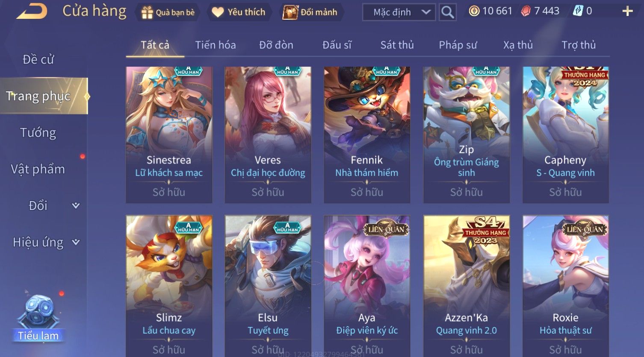Open the Veres Chị đại học đường skin

(268, 135)
